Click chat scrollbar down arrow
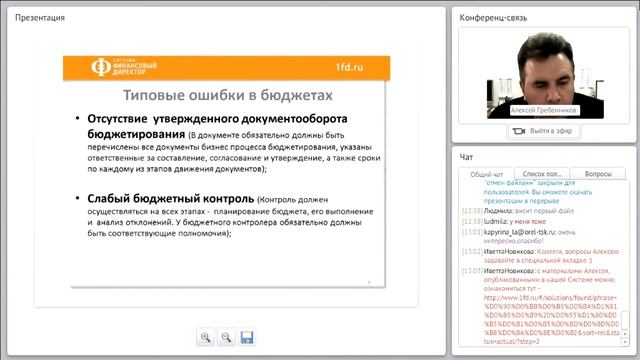This screenshot has width=640, height=360. point(625,342)
